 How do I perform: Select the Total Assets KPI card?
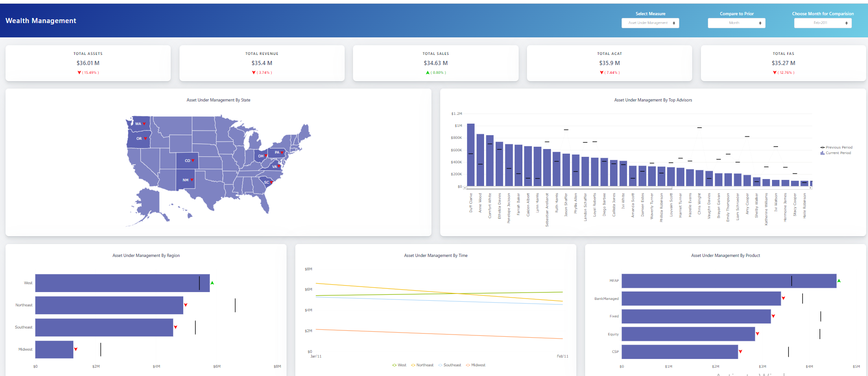coord(88,63)
